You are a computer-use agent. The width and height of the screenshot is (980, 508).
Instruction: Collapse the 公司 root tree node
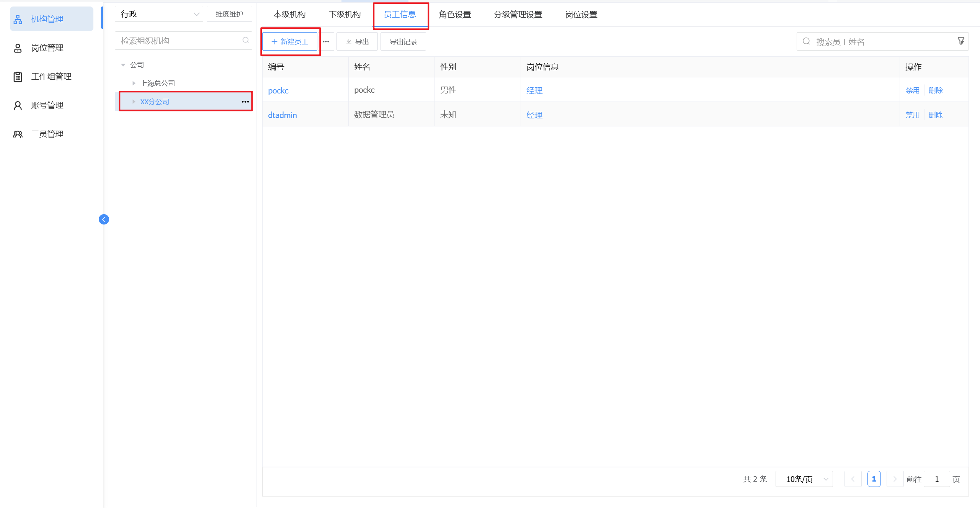pyautogui.click(x=123, y=65)
